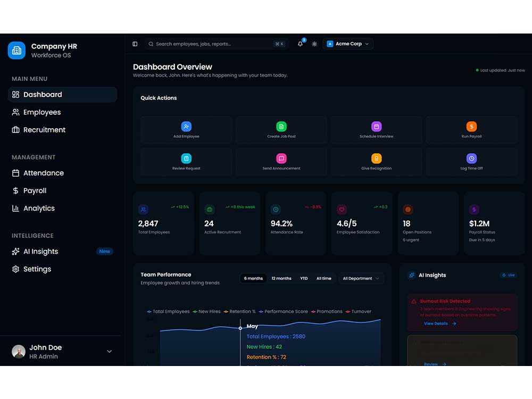Click the Burnout Risk warning triangle icon

point(414,301)
